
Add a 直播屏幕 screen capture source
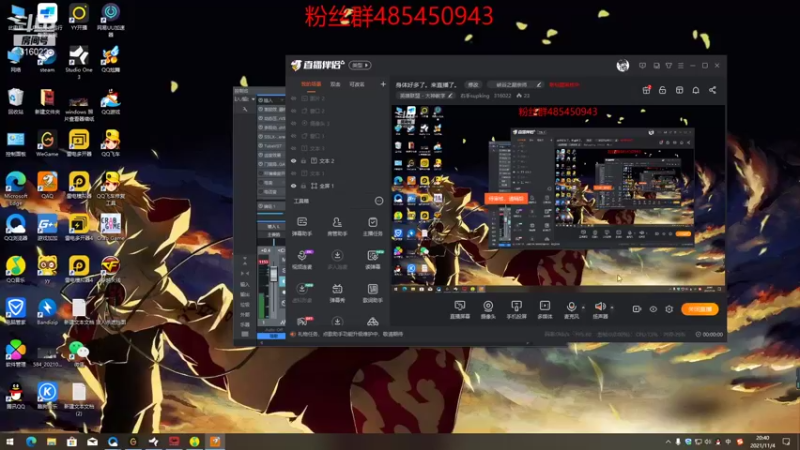[x=460, y=309]
